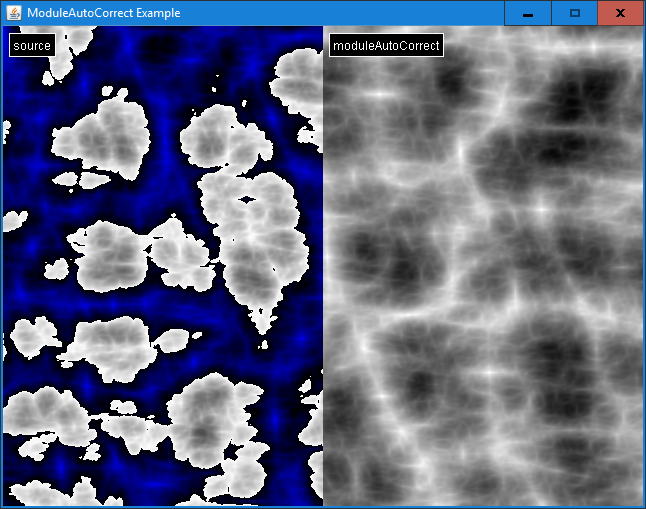Click the "source" label box
This screenshot has width=646, height=509.
point(31,46)
